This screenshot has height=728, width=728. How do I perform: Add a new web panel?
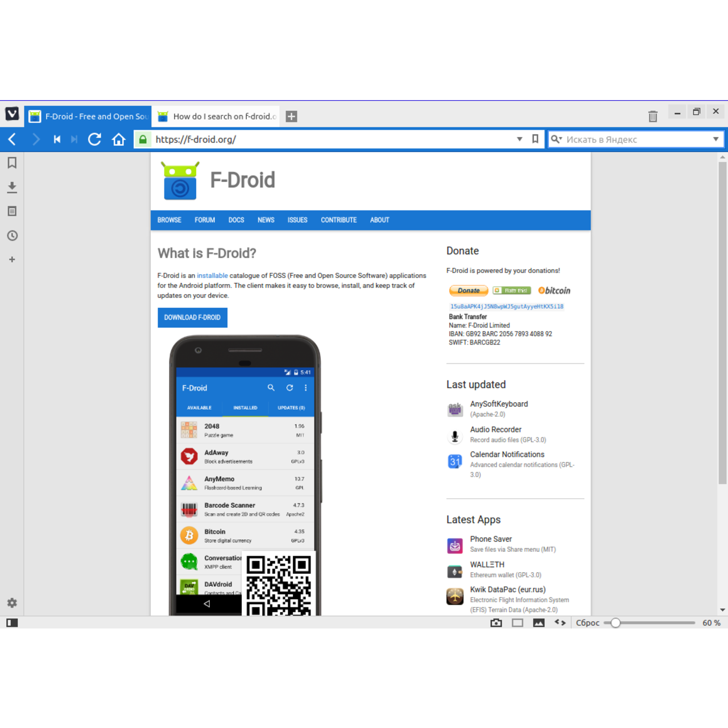pos(12,259)
